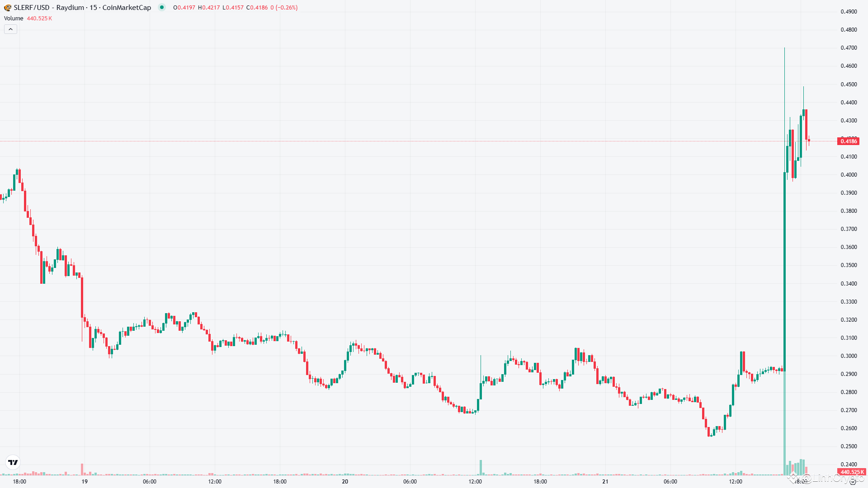Open chart settings hexagon gear icon
Viewport: 868px width, 488px height.
click(x=853, y=482)
